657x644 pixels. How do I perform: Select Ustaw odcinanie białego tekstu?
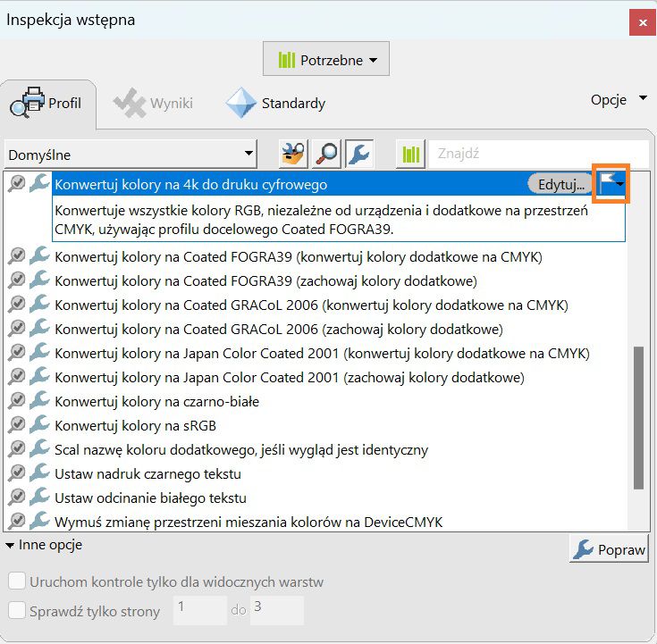[x=150, y=498]
